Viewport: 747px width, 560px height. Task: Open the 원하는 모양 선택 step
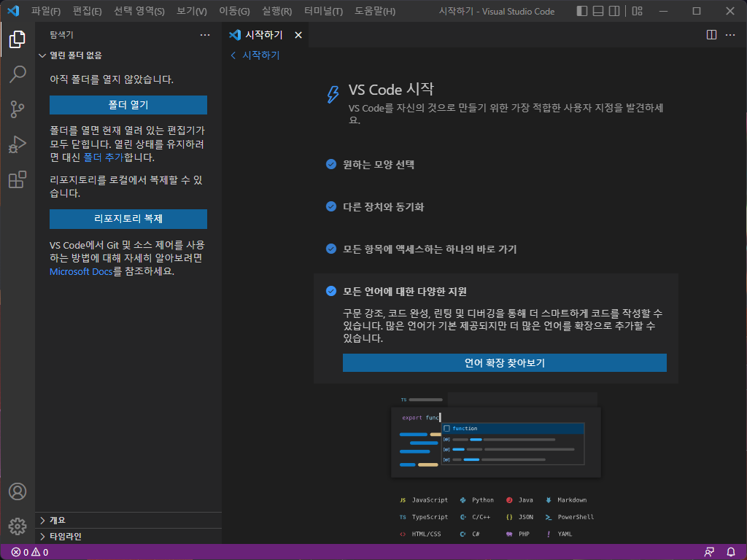click(x=379, y=164)
